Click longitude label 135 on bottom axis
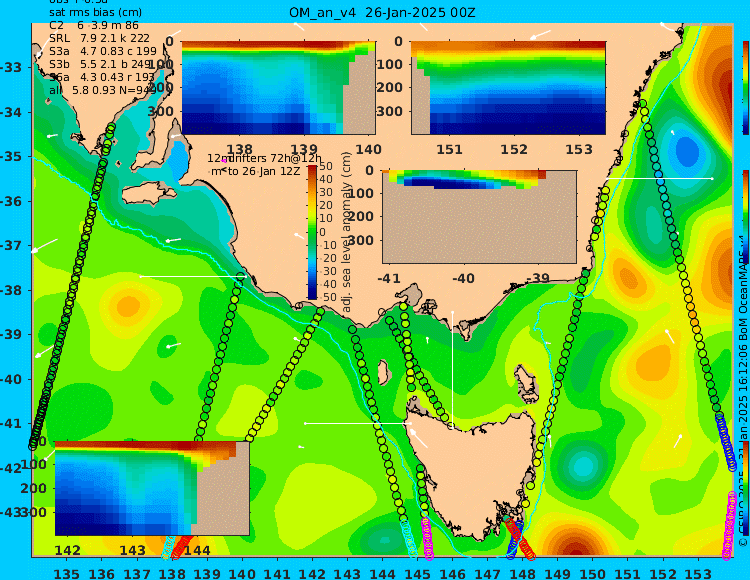Screen dimensions: 750x580 (66, 573)
